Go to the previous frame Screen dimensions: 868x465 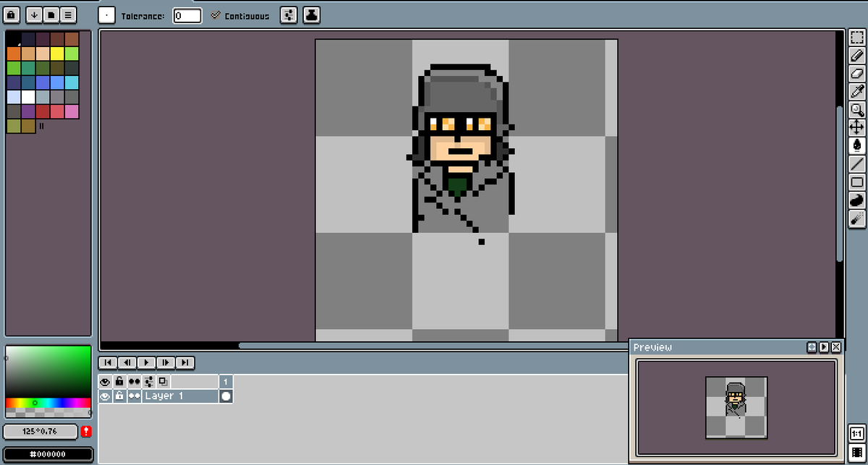tap(127, 362)
